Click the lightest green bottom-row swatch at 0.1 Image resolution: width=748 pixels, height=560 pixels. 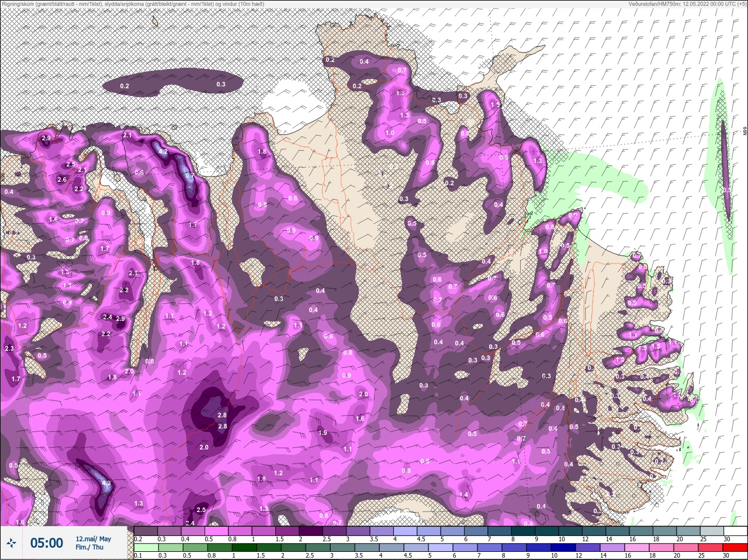[x=146, y=548]
